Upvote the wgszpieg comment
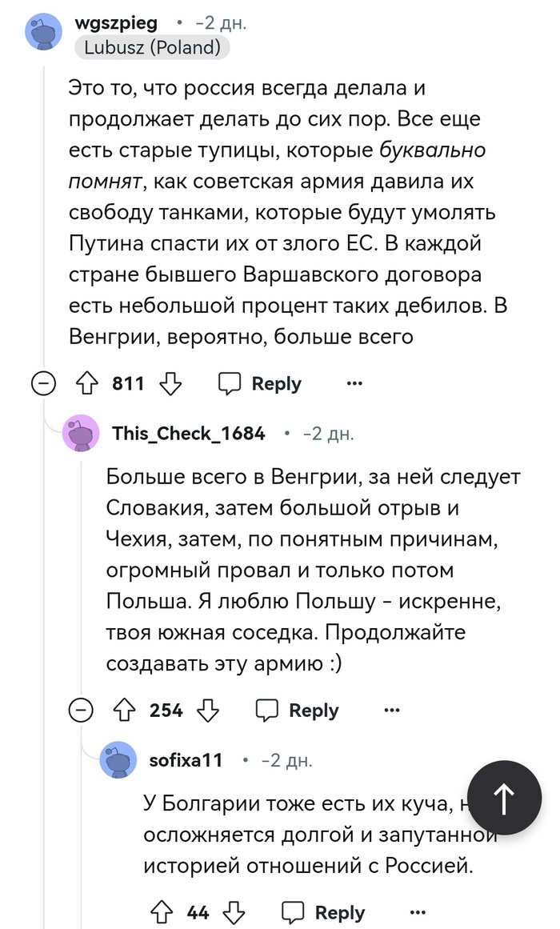The width and height of the screenshot is (560, 929). 86,384
